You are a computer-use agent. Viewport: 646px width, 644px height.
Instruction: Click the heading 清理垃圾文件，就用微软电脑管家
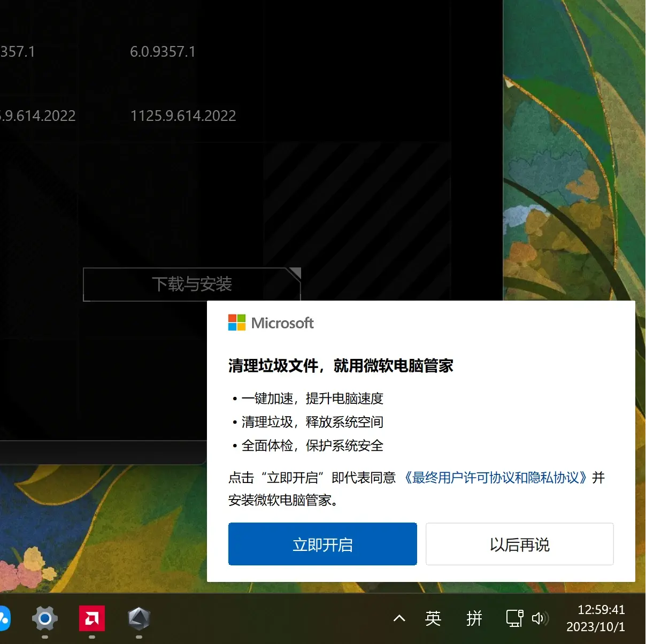pyautogui.click(x=341, y=366)
